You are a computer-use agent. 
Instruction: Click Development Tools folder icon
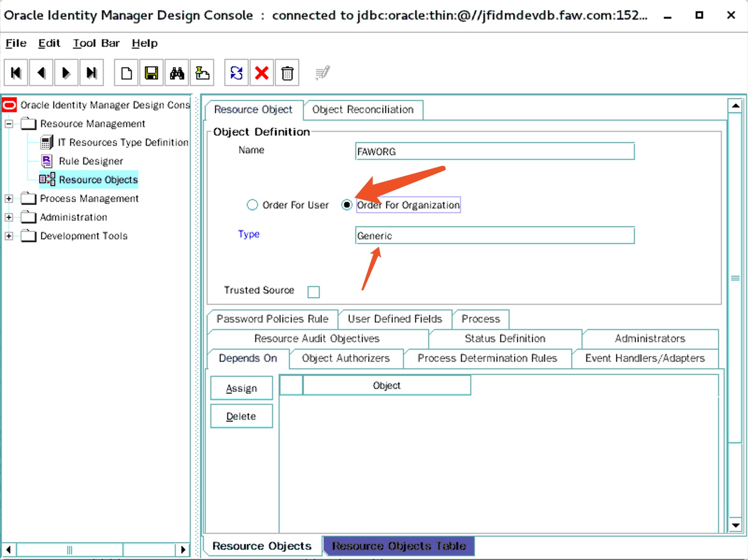29,236
